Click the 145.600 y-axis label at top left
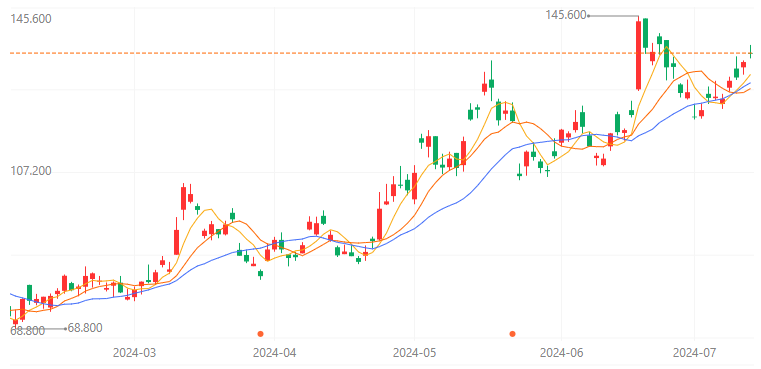The width and height of the screenshot is (761, 369). 31,19
